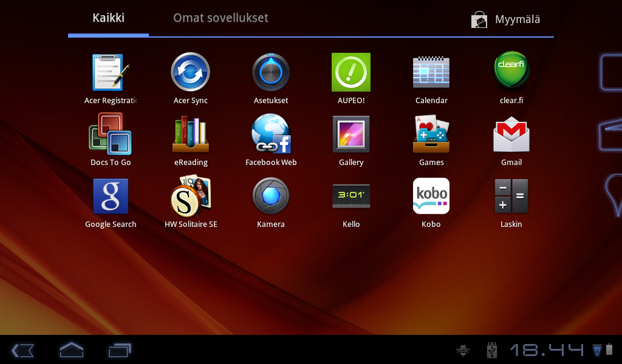622x364 pixels.
Task: Show recent apps
Action: 120,350
